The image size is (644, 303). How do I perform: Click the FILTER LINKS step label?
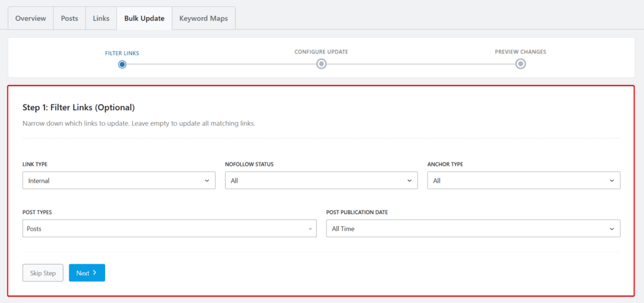tap(122, 53)
